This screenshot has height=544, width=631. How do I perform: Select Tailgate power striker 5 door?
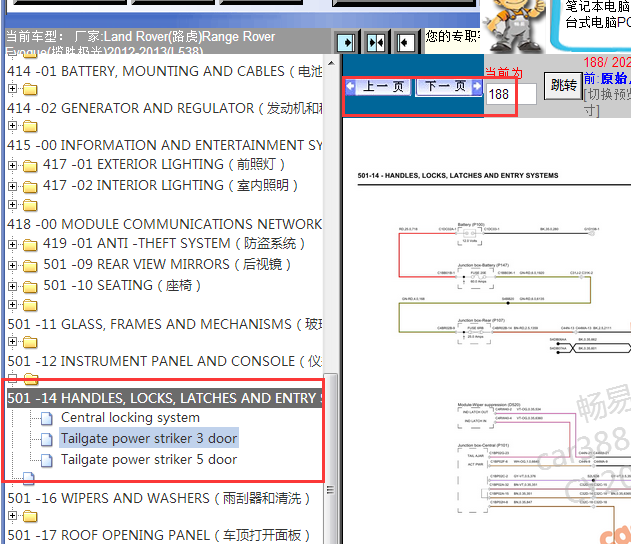point(149,460)
